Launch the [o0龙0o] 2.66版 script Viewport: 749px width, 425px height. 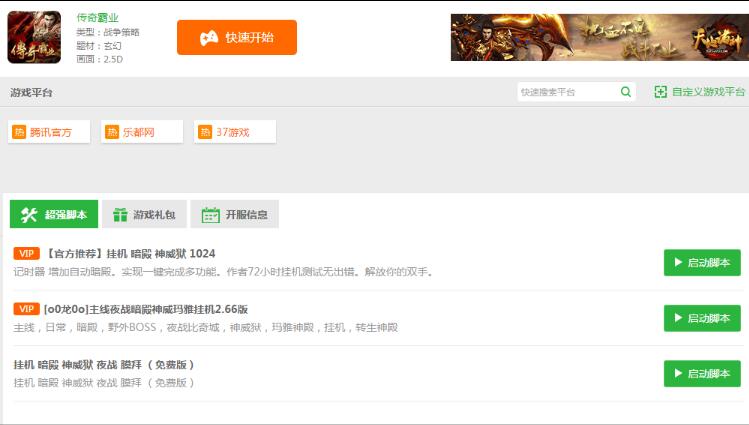click(702, 318)
